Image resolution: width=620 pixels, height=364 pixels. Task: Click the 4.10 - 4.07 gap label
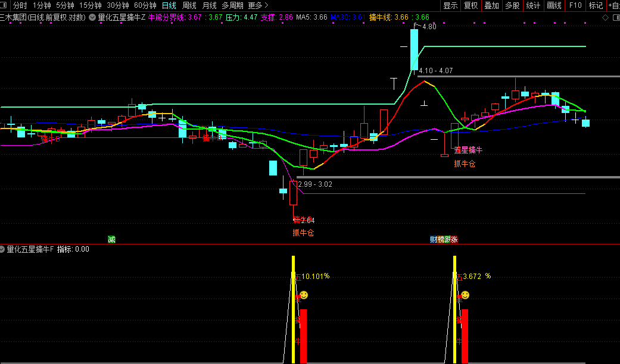[x=436, y=71]
